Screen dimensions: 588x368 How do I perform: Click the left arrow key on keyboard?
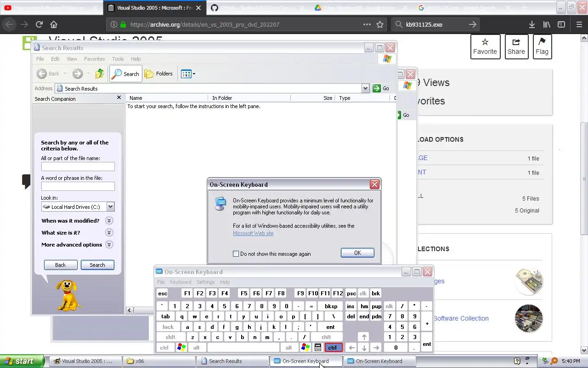[351, 348]
